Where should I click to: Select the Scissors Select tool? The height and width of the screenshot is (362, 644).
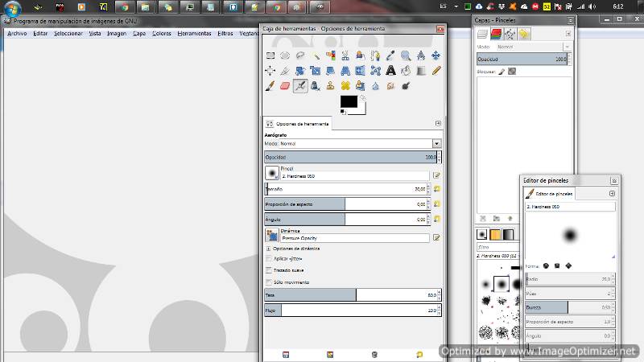[345, 56]
